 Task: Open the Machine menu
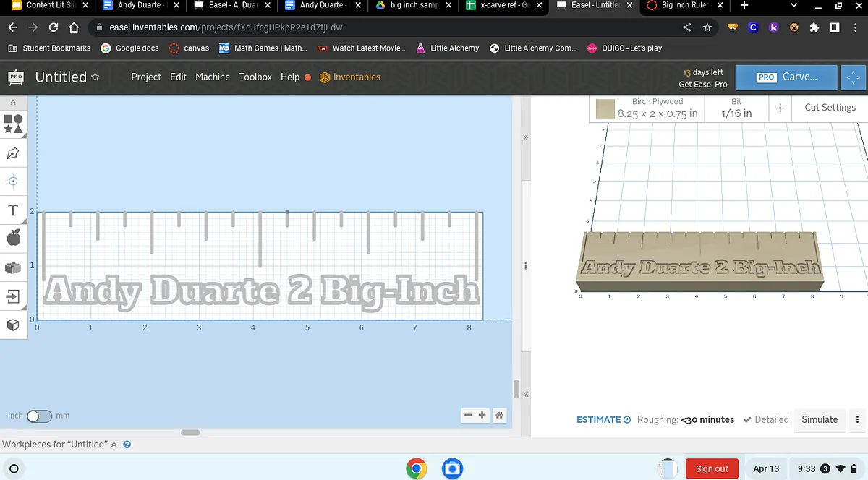coord(213,77)
